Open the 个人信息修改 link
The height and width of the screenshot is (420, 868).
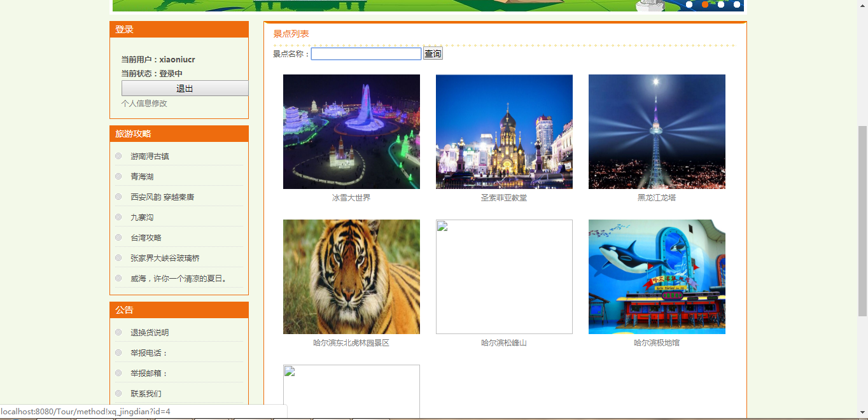(x=144, y=103)
